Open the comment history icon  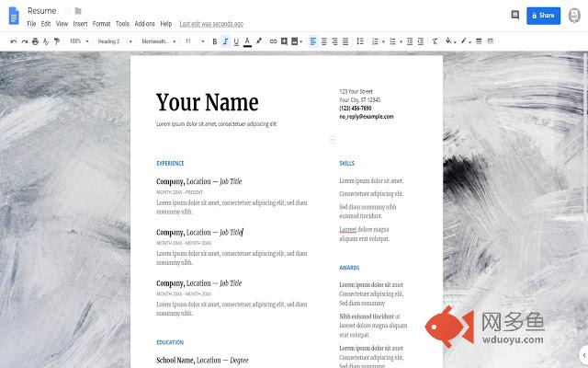point(515,15)
